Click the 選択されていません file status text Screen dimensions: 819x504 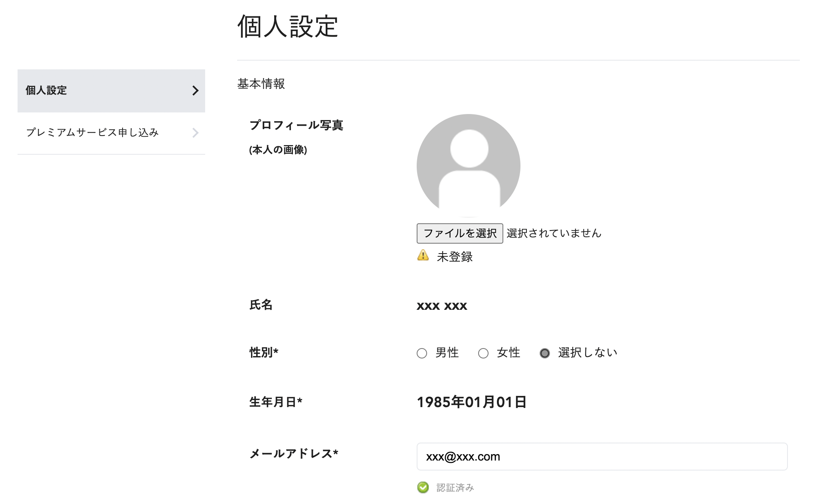554,233
